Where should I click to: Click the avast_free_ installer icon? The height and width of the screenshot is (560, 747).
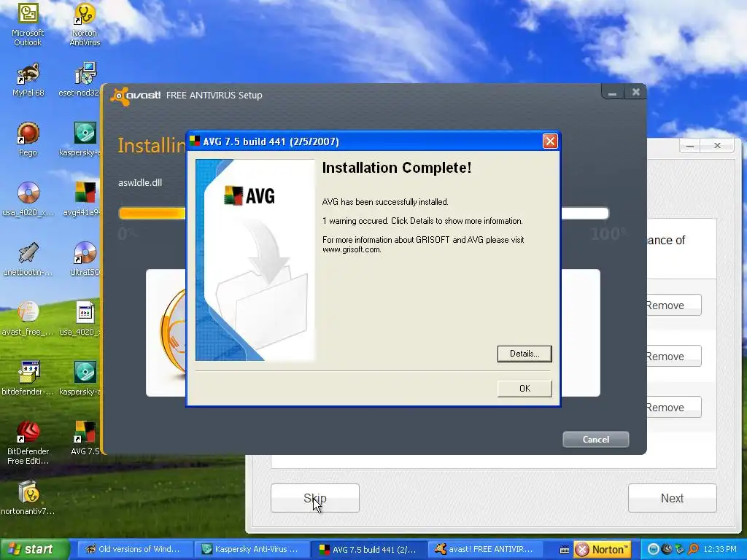(x=28, y=312)
